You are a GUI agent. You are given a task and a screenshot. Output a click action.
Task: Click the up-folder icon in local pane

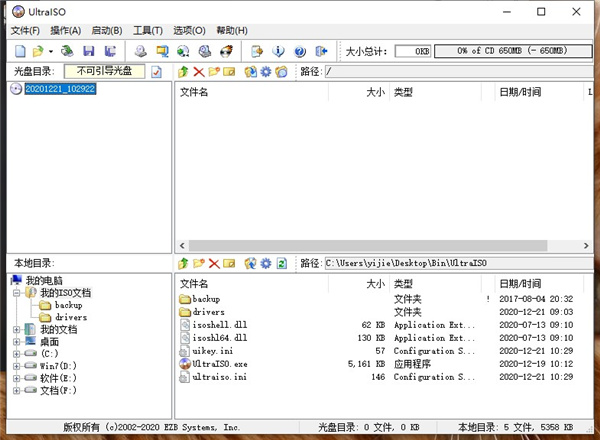tap(182, 263)
